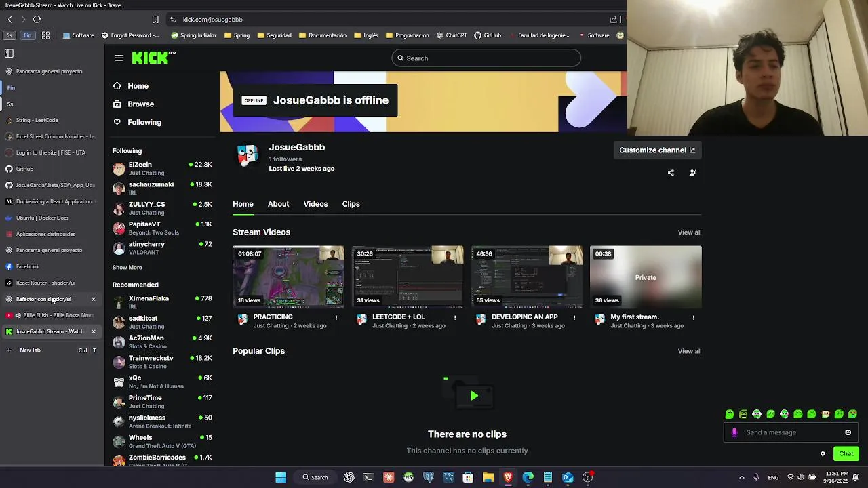
Task: Open options for the PRACTICING video
Action: point(336,317)
